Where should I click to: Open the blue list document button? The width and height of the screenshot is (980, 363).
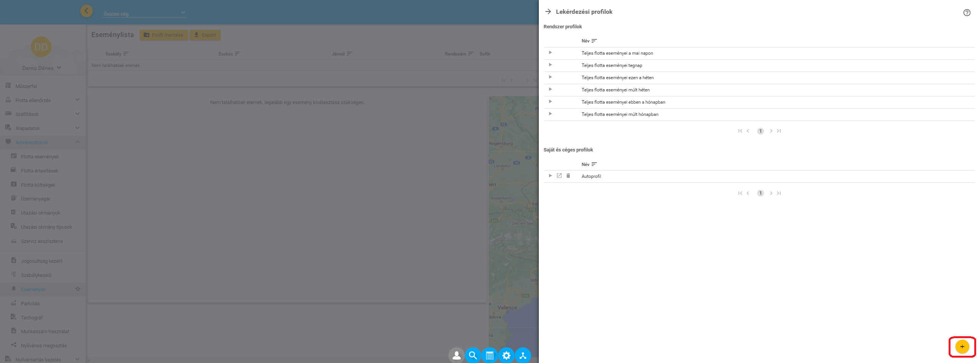[489, 355]
